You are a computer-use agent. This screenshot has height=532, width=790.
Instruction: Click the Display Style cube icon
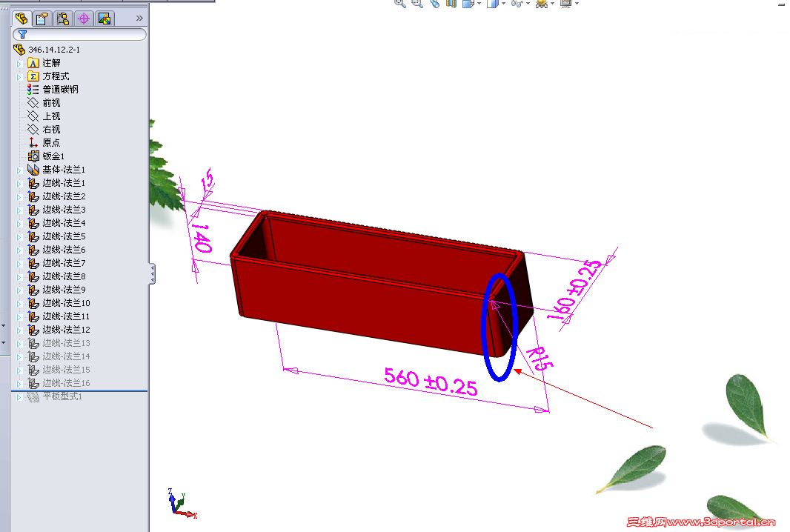[x=492, y=3]
